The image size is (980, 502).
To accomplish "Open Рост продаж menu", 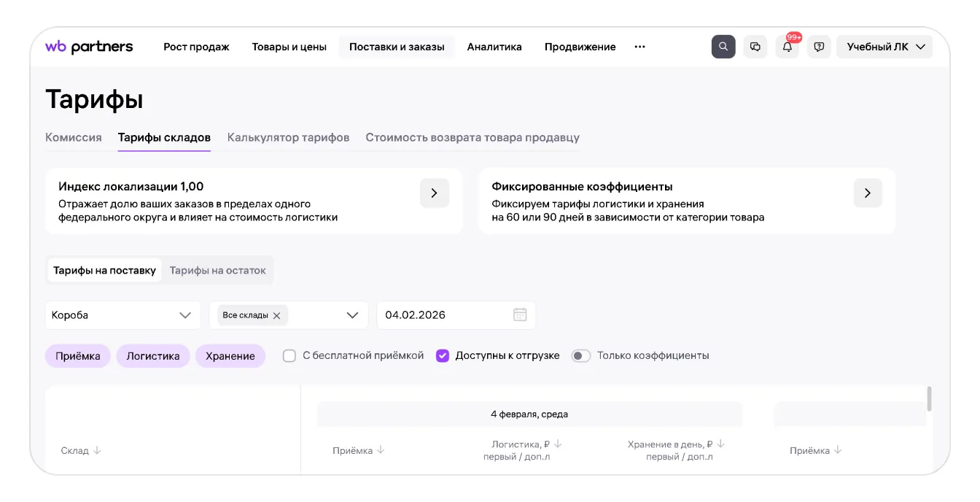I will click(196, 47).
